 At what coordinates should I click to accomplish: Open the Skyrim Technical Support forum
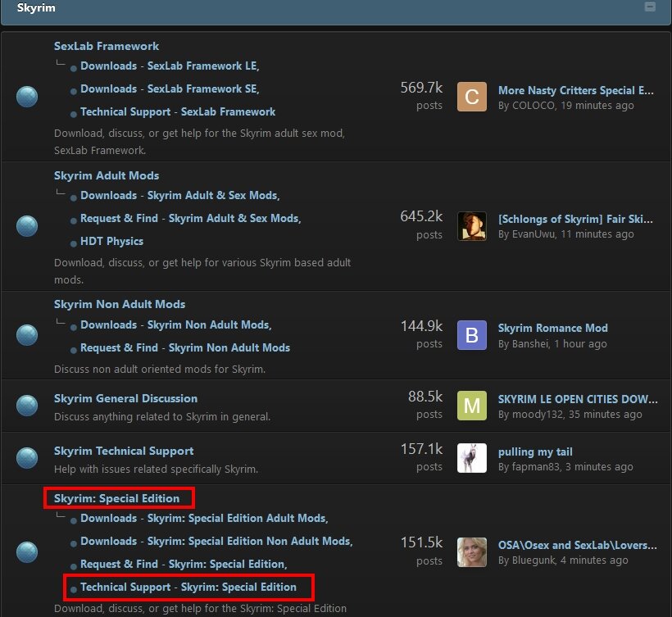click(x=124, y=451)
